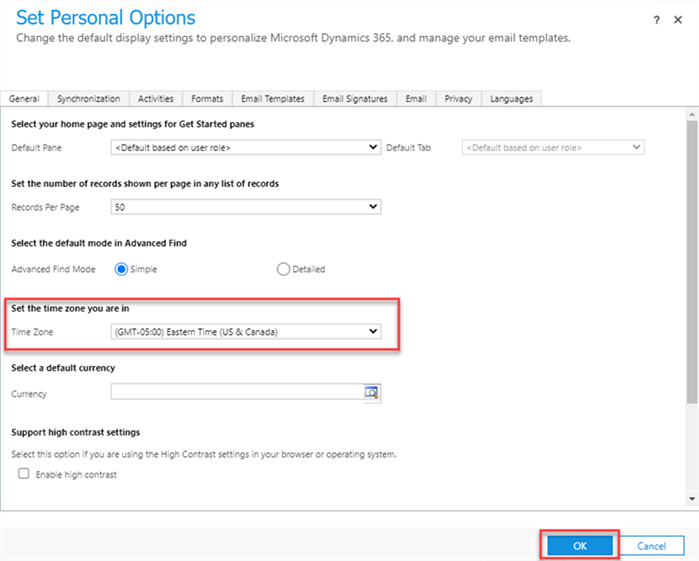Go to the Email tab
699x561 pixels.
click(x=416, y=99)
